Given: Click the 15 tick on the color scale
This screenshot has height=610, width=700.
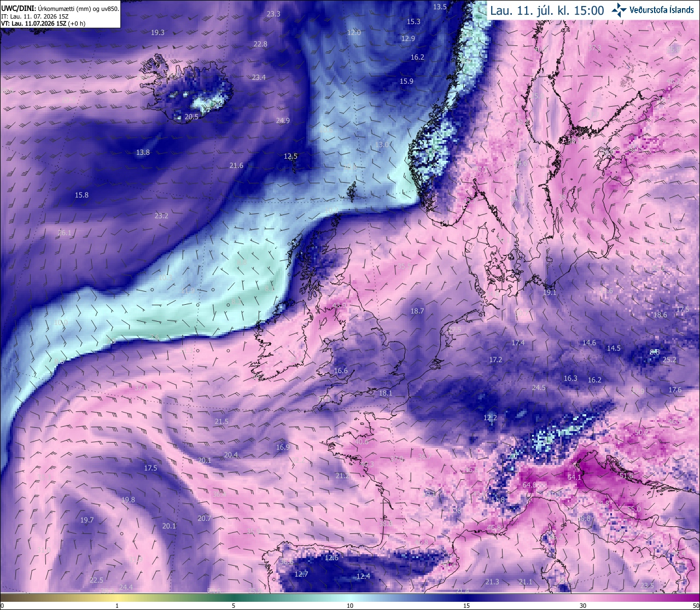Looking at the screenshot, I should click(466, 606).
